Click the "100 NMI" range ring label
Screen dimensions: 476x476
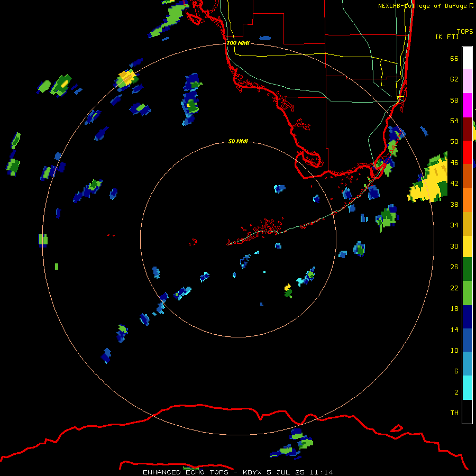(238, 43)
